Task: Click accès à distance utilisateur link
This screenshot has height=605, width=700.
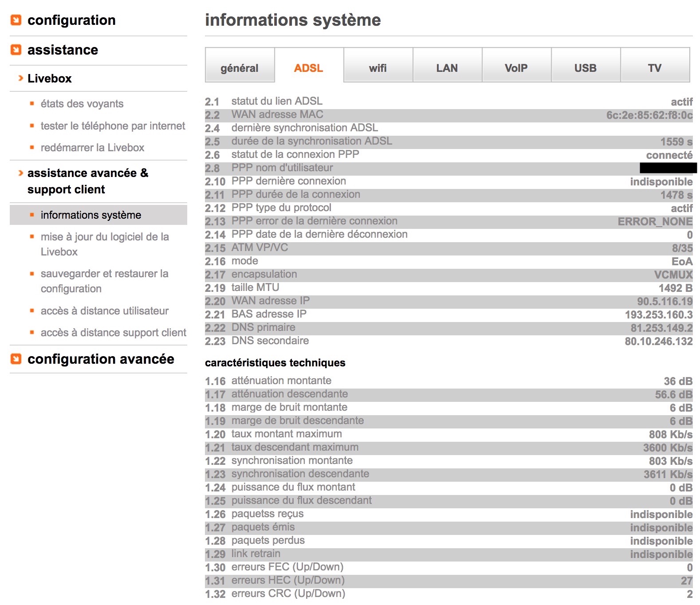Action: [105, 311]
